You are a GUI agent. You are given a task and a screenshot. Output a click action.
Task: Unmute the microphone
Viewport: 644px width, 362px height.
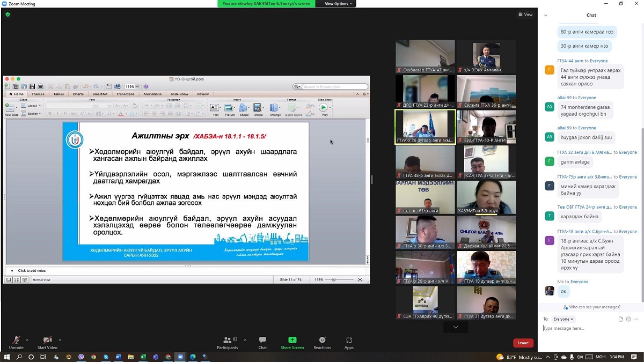click(16, 342)
